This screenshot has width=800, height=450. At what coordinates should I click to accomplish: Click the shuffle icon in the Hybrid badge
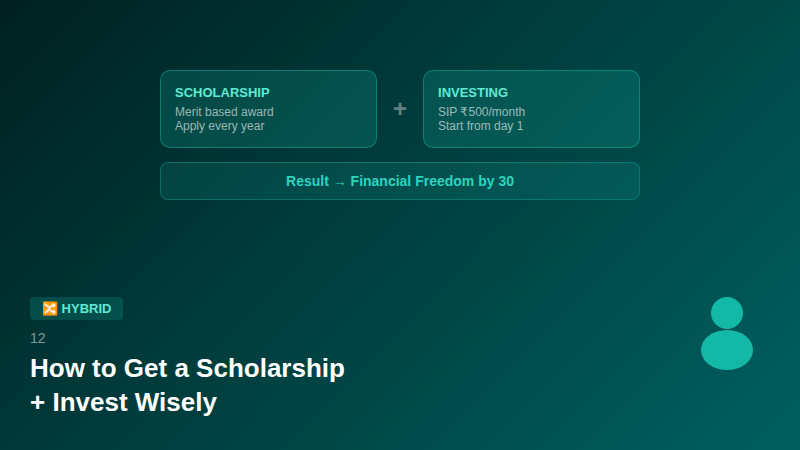click(x=49, y=309)
